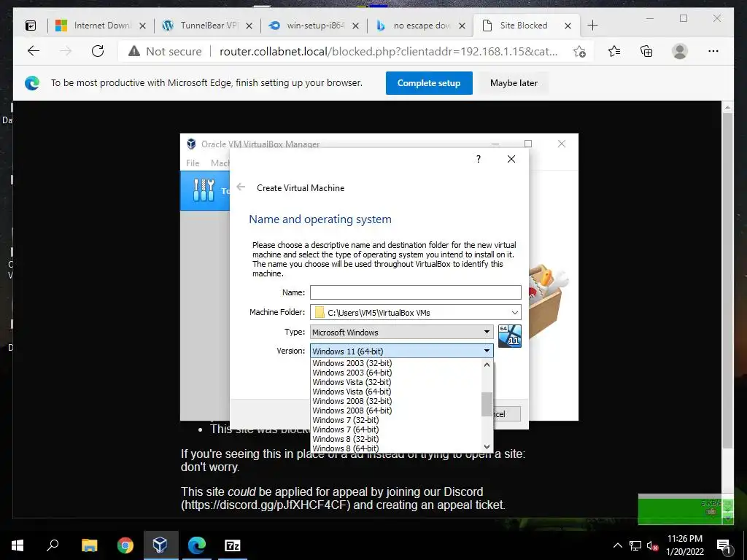The width and height of the screenshot is (747, 560).
Task: Go back in the Edge browser
Action: click(x=34, y=51)
